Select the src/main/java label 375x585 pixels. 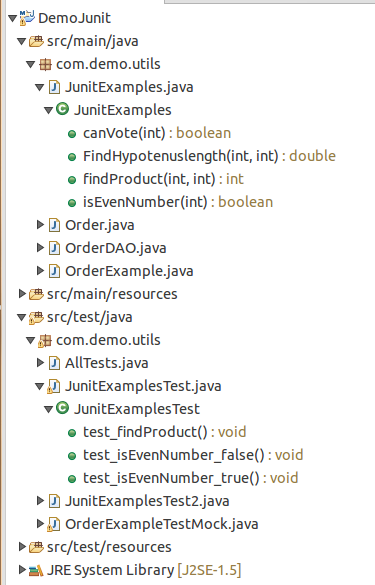point(93,41)
